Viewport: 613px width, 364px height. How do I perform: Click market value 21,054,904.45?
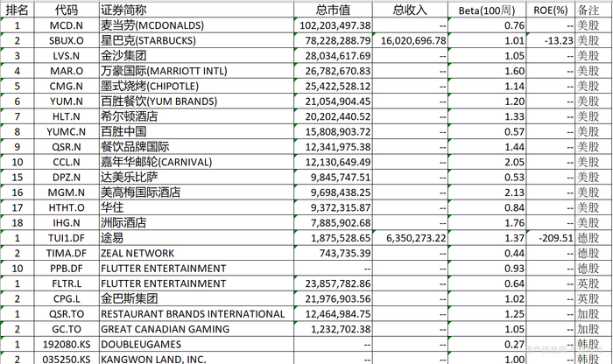(x=333, y=101)
